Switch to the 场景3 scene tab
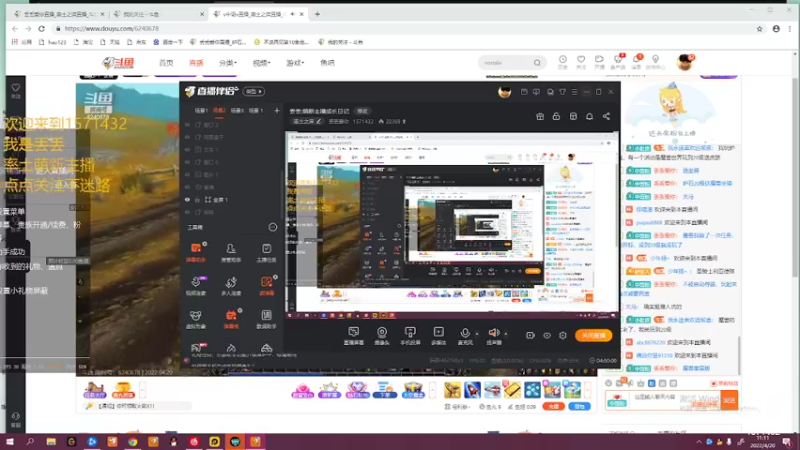 click(237, 110)
